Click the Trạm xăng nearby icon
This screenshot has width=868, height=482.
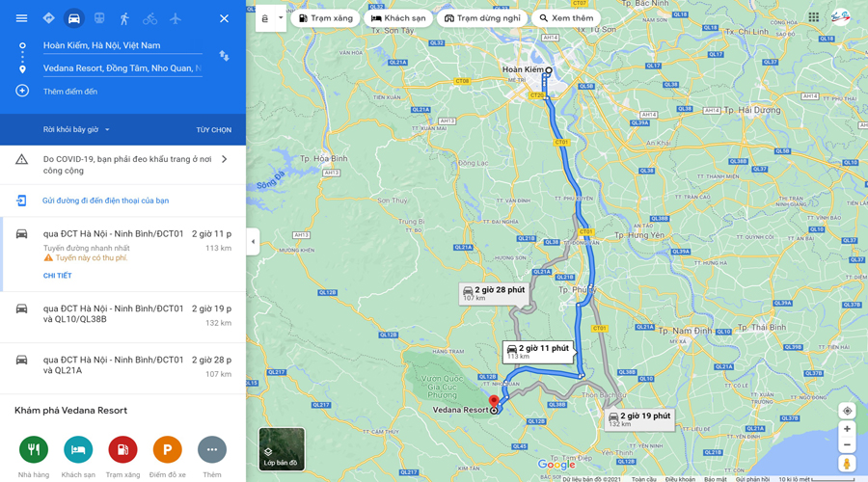122,450
